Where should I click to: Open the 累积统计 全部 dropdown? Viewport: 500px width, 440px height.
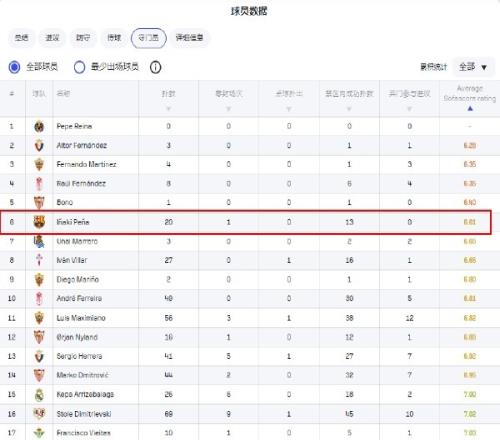point(473,67)
